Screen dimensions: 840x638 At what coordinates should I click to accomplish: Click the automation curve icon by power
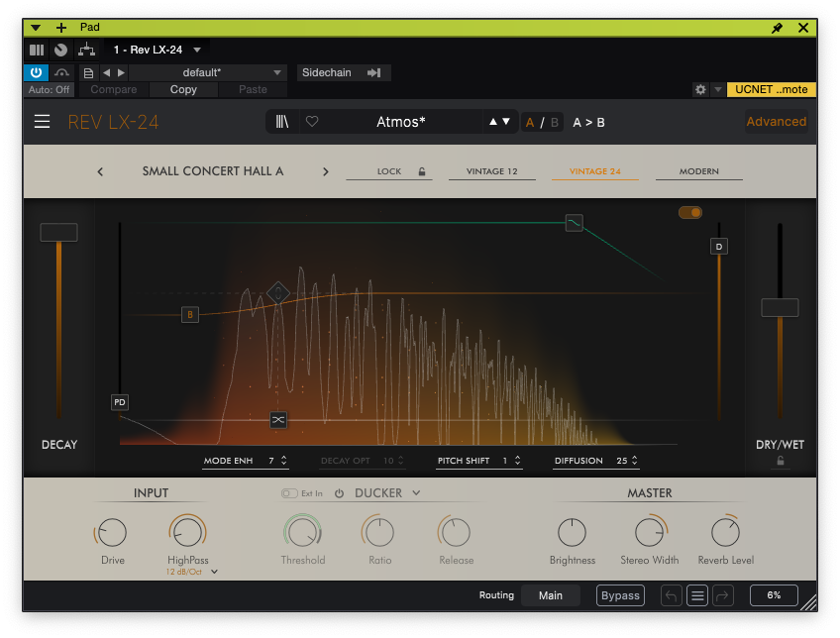tap(61, 72)
